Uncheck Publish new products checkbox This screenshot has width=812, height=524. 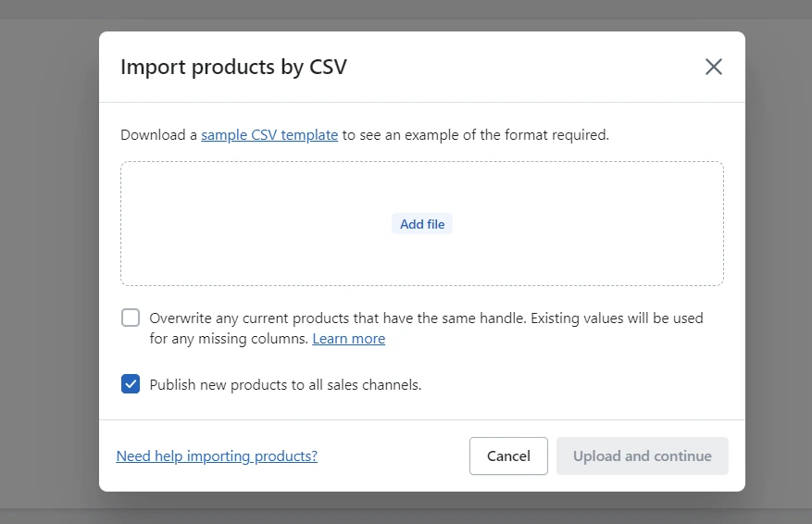pos(131,384)
